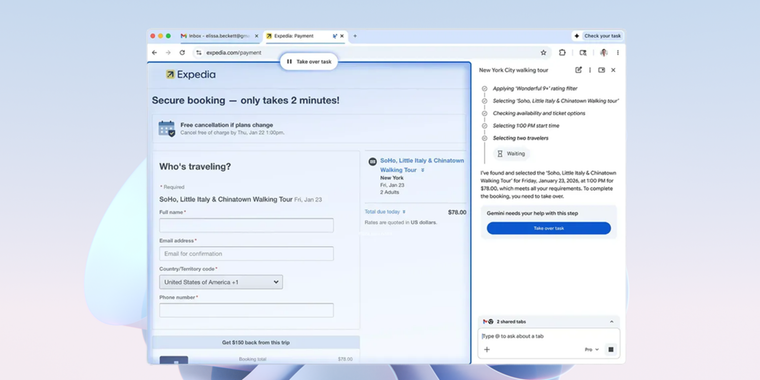760x380 pixels.
Task: Click the blue Take over task button
Action: (x=549, y=228)
